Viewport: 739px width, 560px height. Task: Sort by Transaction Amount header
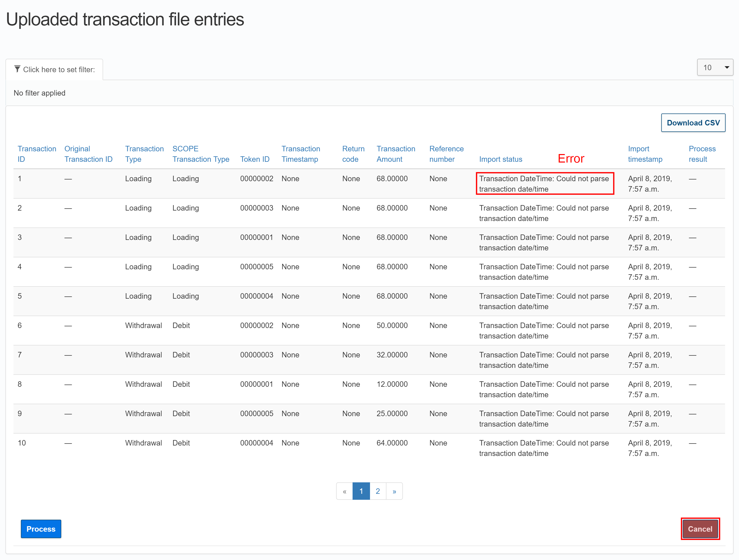pos(396,154)
